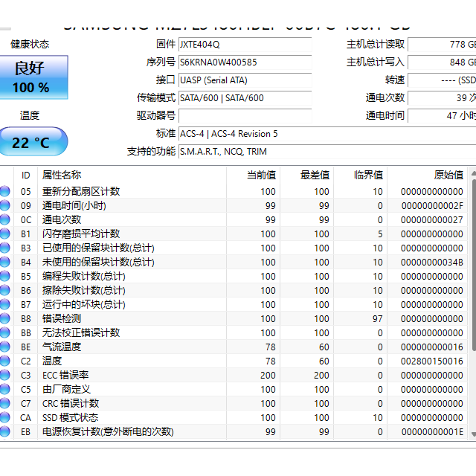Click the 临界值 column header
Image resolution: width=476 pixels, height=476 pixels.
pos(360,176)
